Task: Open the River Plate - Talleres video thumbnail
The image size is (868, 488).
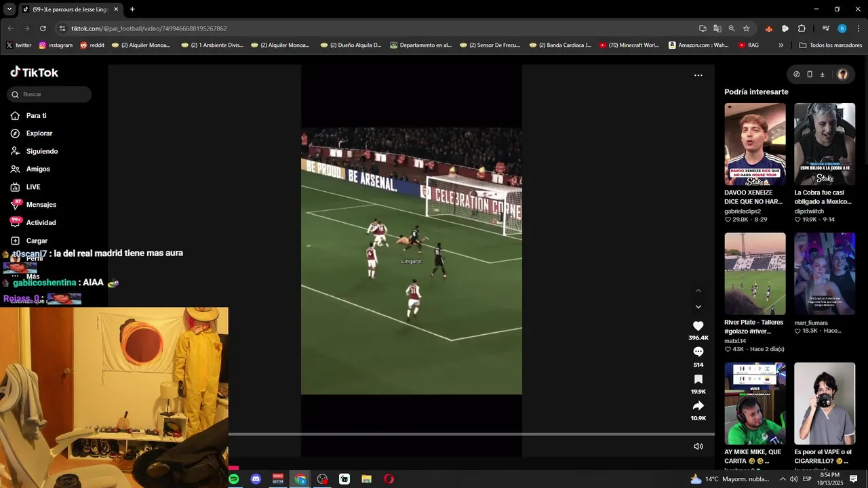Action: [x=755, y=274]
